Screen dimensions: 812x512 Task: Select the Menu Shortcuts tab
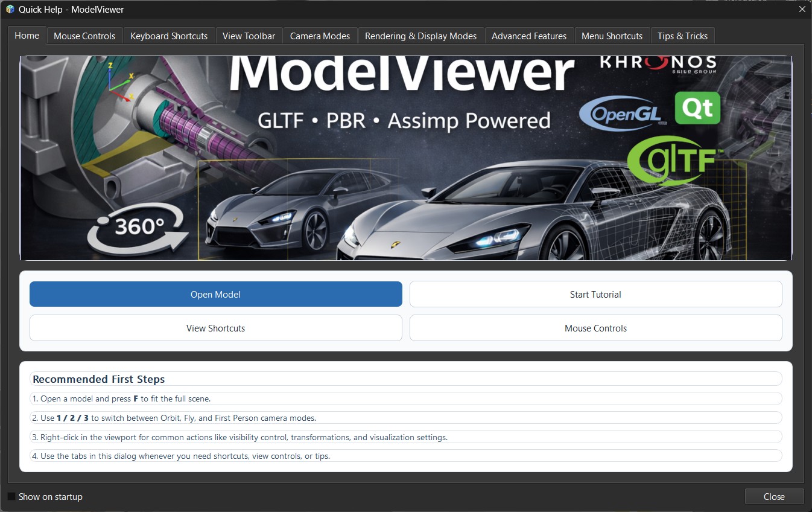pyautogui.click(x=612, y=36)
